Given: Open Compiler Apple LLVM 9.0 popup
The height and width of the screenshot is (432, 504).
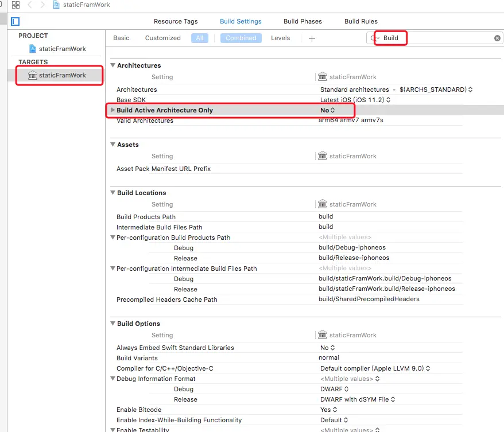Looking at the screenshot, I should (x=375, y=368).
